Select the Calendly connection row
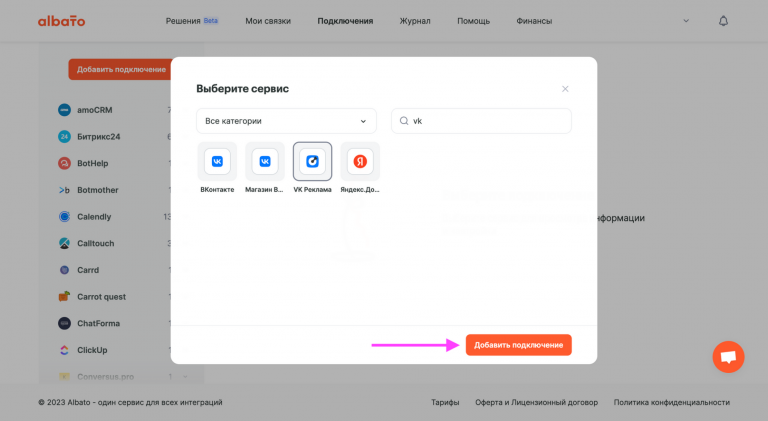 (x=115, y=216)
